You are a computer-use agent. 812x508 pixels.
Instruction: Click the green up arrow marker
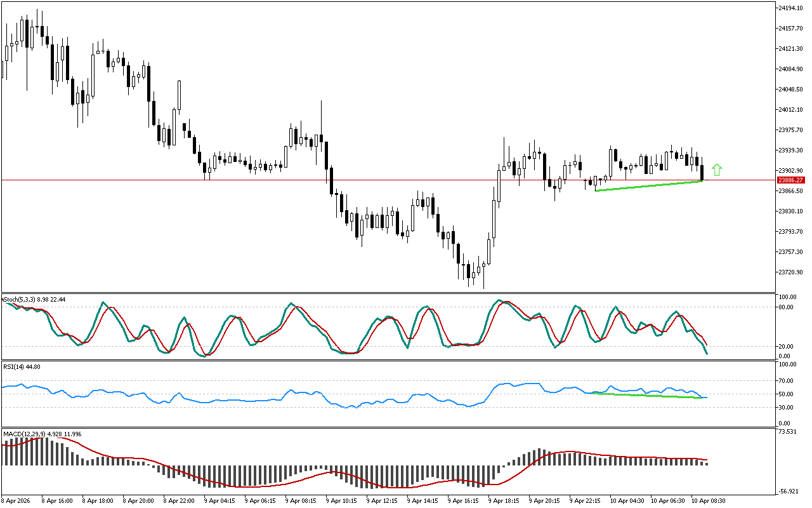(717, 170)
